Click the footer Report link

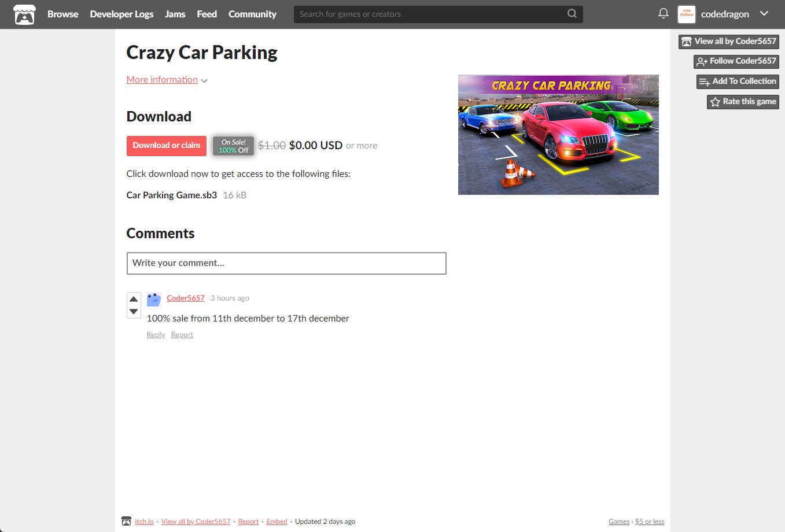(x=248, y=522)
